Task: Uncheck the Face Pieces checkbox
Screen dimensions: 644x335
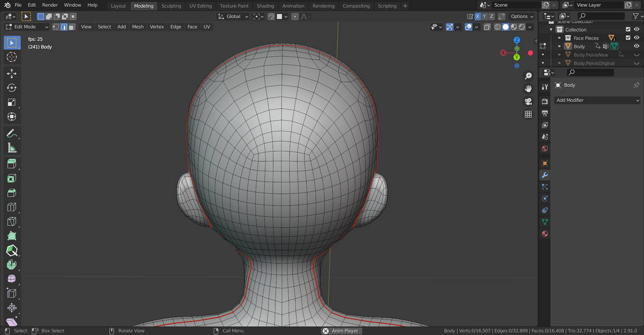Action: click(x=628, y=38)
